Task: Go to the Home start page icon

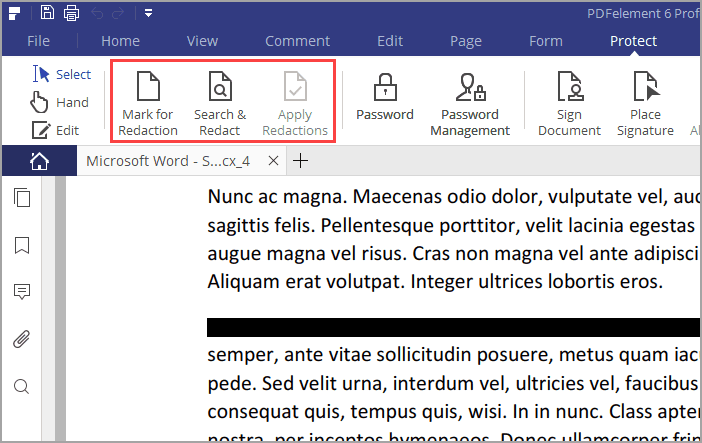Action: click(39, 161)
